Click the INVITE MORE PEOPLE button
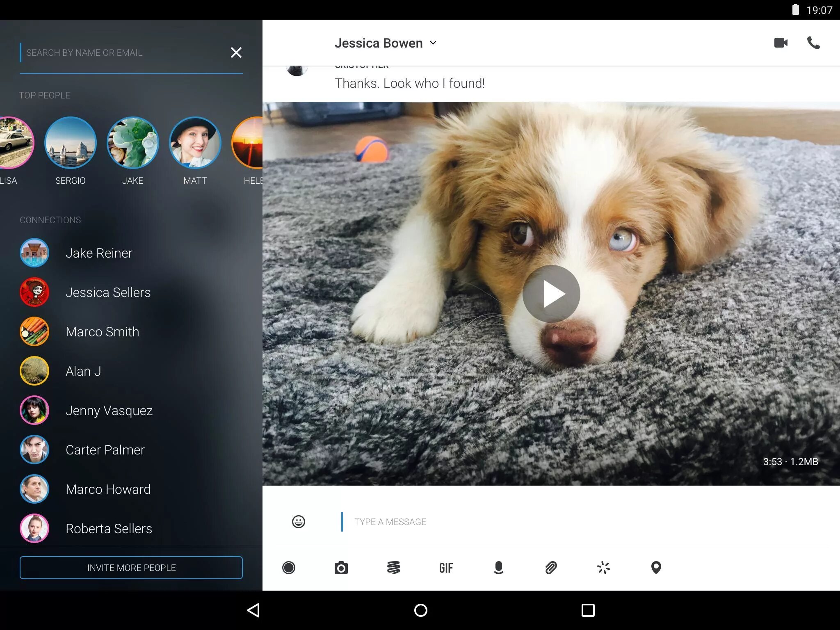Viewport: 840px width, 630px height. point(130,567)
